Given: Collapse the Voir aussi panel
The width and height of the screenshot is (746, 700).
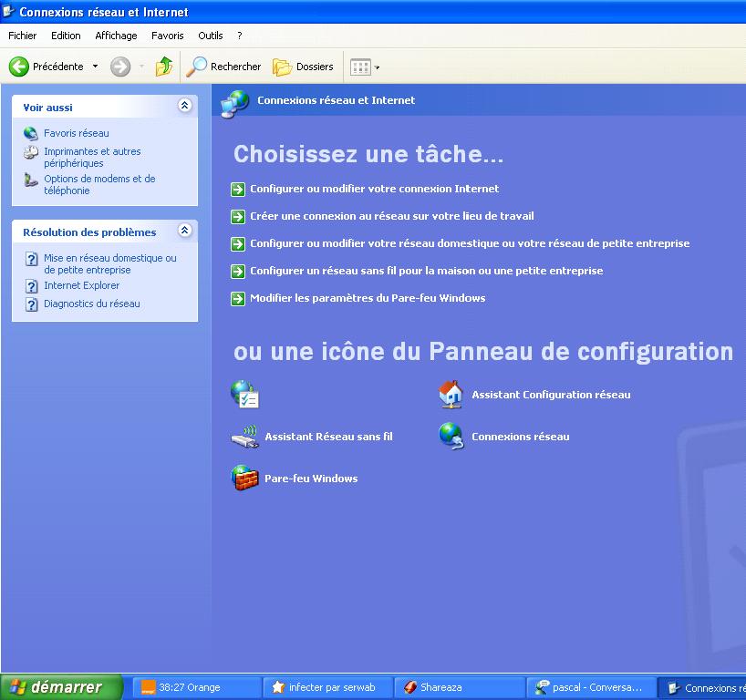Looking at the screenshot, I should (185, 106).
